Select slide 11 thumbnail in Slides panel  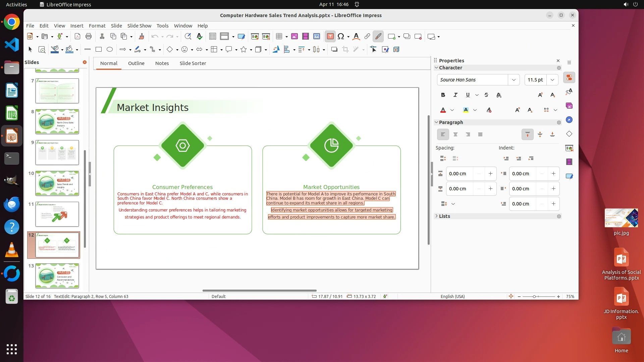pyautogui.click(x=57, y=214)
